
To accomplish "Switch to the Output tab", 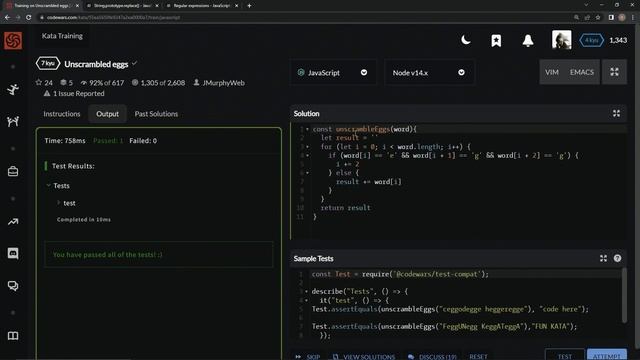I will (107, 114).
